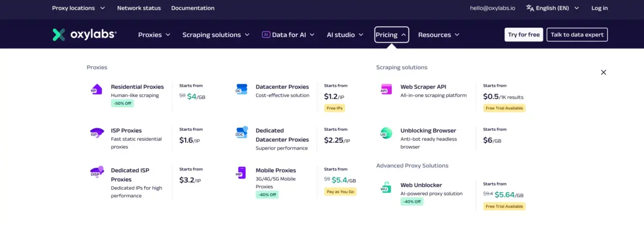This screenshot has height=229, width=644.
Task: Click the $1.6/IP ISP Proxies price
Action: click(x=190, y=140)
